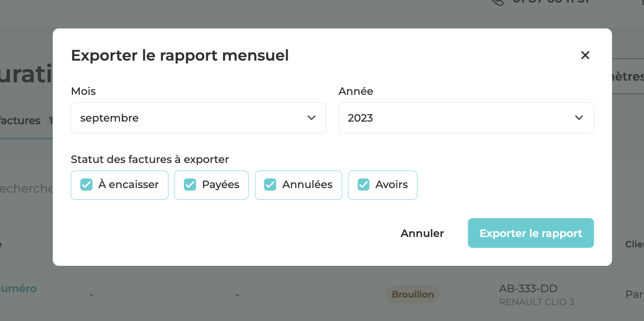Click the Brouillon status badge
This screenshot has width=644, height=321.
(412, 295)
